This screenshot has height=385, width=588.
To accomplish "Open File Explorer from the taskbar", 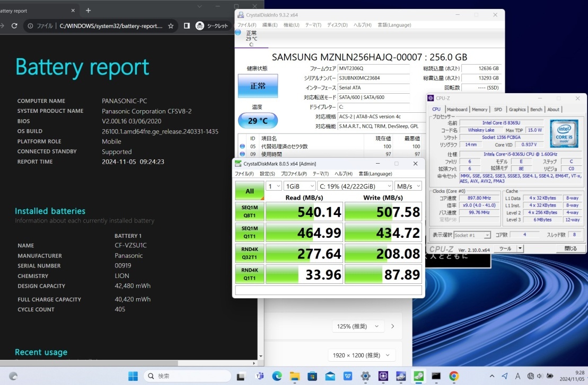I will tap(295, 376).
